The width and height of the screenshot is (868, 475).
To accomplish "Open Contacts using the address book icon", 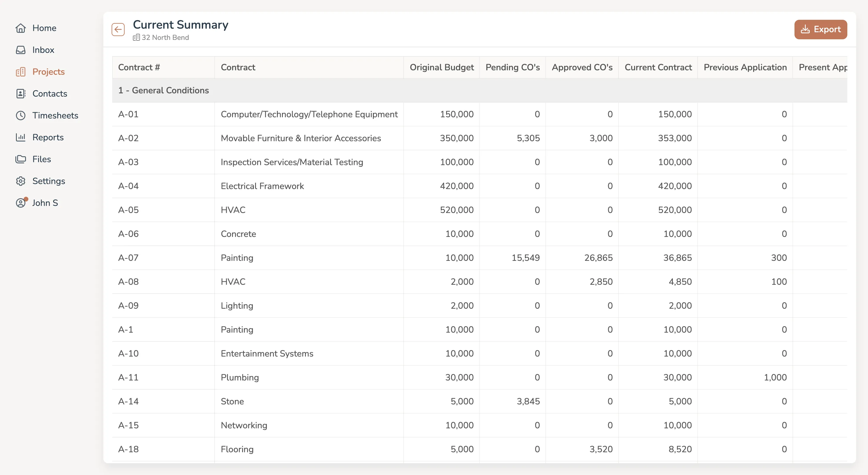I will tap(21, 93).
